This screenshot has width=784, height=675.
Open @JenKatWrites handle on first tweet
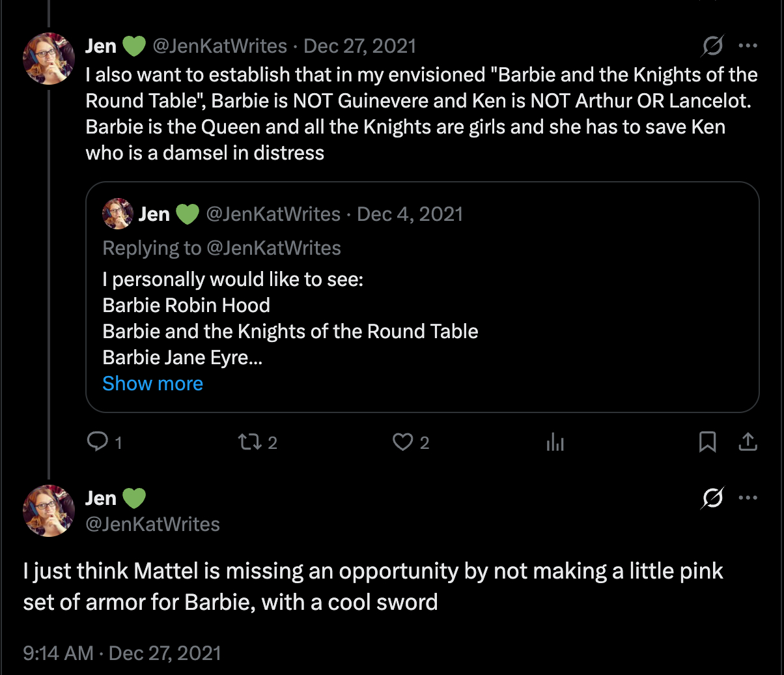(x=219, y=46)
